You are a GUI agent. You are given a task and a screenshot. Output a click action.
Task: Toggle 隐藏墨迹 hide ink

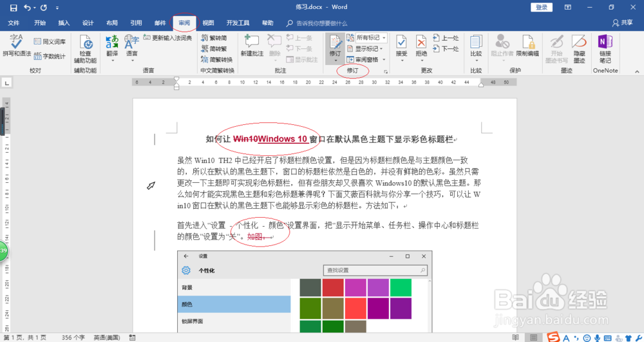tap(579, 48)
